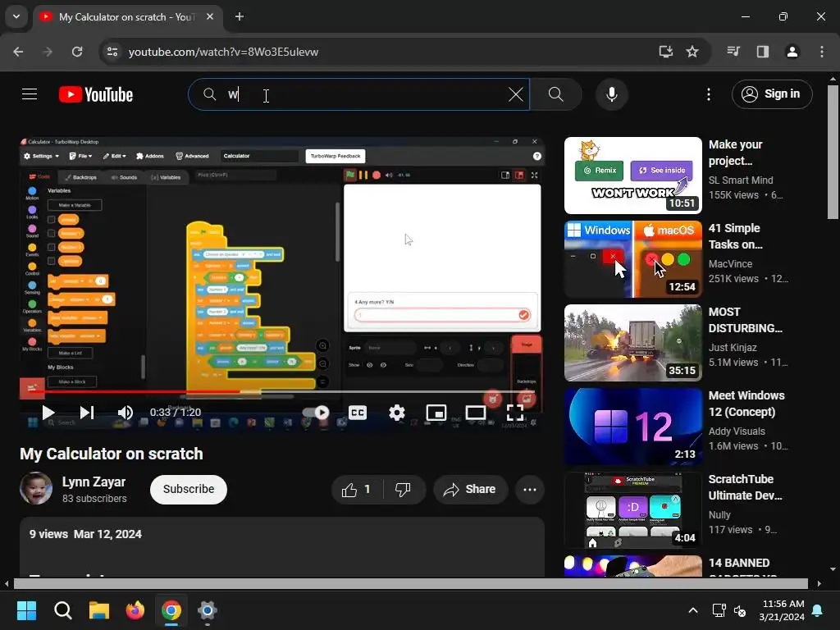Focus the YouTube search input field
840x630 pixels.
click(359, 95)
